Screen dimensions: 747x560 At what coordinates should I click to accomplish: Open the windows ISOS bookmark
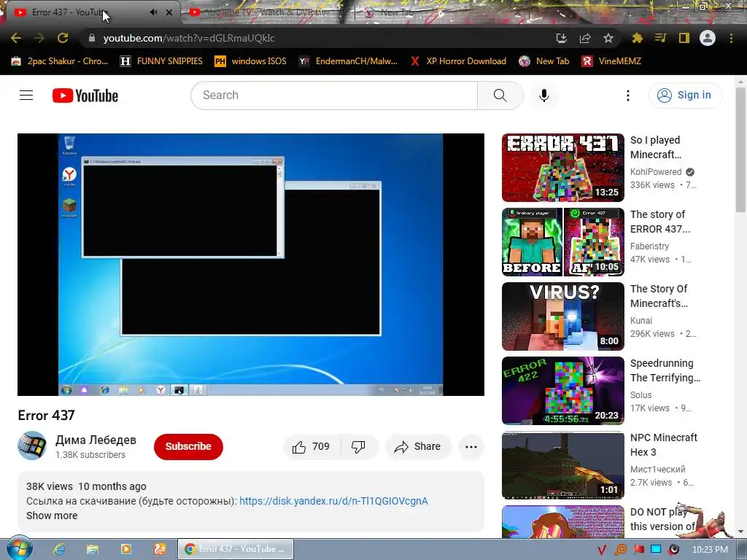pyautogui.click(x=251, y=61)
